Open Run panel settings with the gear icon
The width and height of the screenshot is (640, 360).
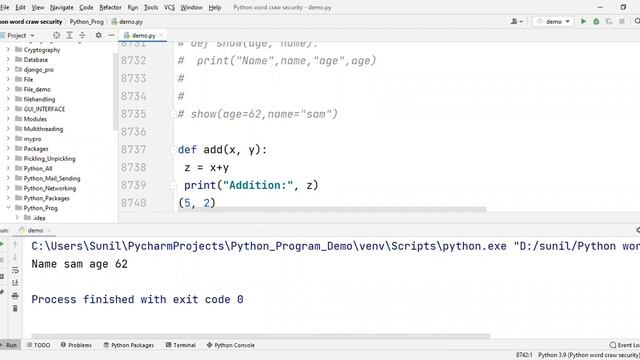638,230
